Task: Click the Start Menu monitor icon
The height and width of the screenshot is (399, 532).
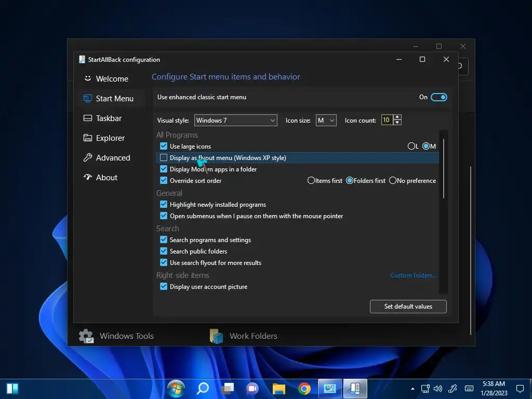Action: 87,98
